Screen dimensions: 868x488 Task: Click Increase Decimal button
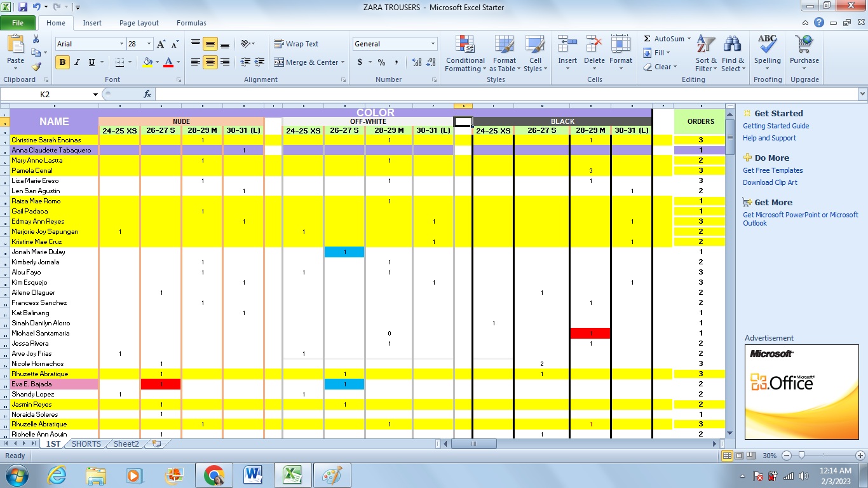click(x=417, y=62)
